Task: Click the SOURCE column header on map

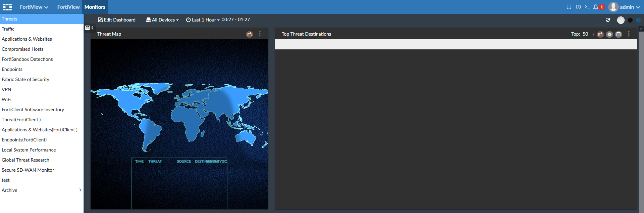Action: [184, 161]
